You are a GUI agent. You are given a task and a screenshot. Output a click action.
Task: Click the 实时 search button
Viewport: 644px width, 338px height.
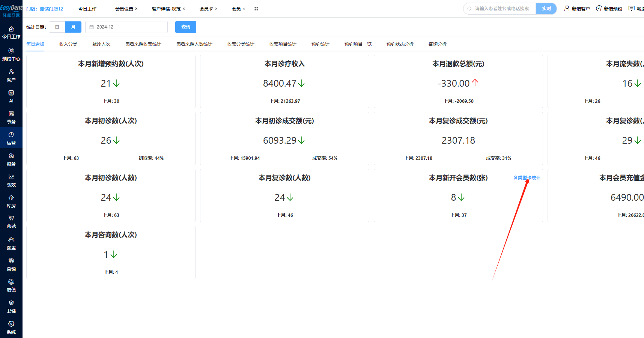[x=546, y=9]
